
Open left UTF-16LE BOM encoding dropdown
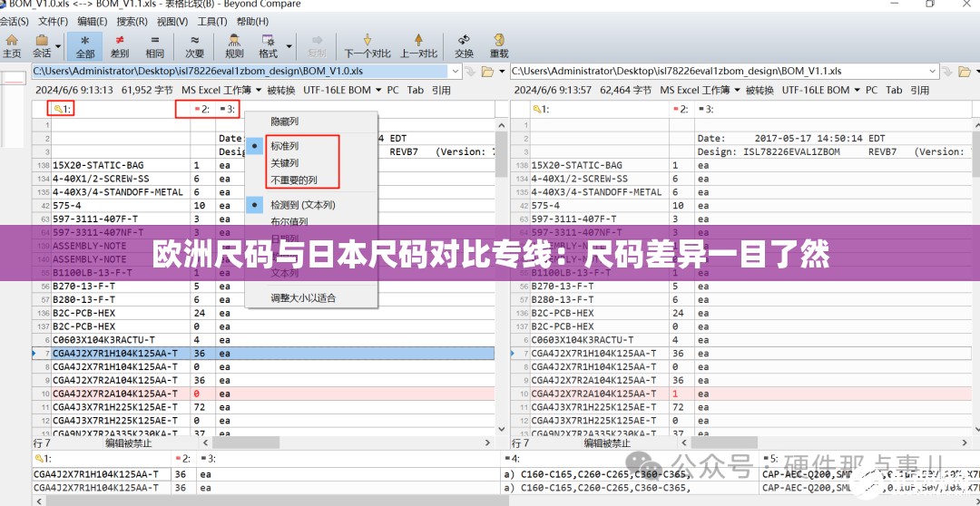point(342,90)
